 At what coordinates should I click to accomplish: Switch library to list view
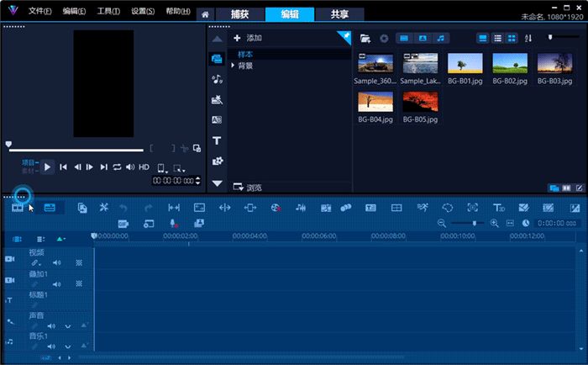coord(497,39)
